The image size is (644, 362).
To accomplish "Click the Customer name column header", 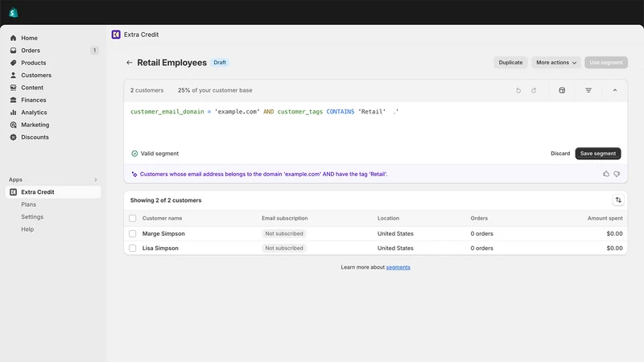I will (163, 218).
